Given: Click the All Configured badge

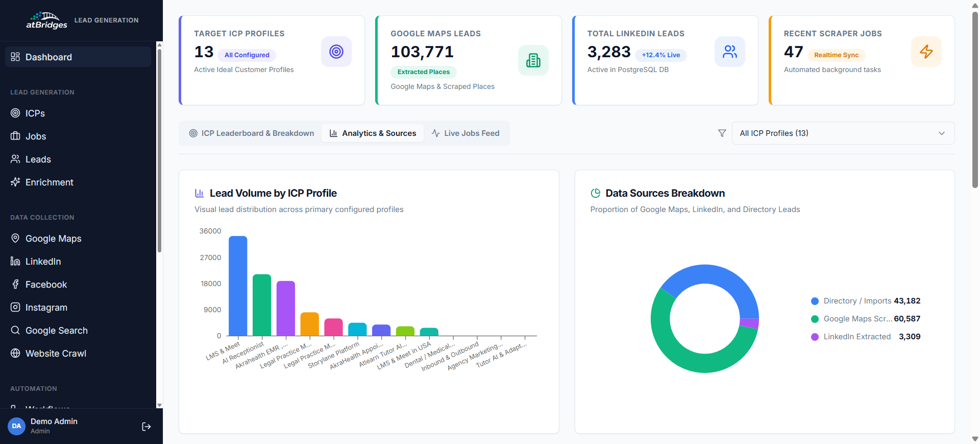Looking at the screenshot, I should [x=247, y=55].
